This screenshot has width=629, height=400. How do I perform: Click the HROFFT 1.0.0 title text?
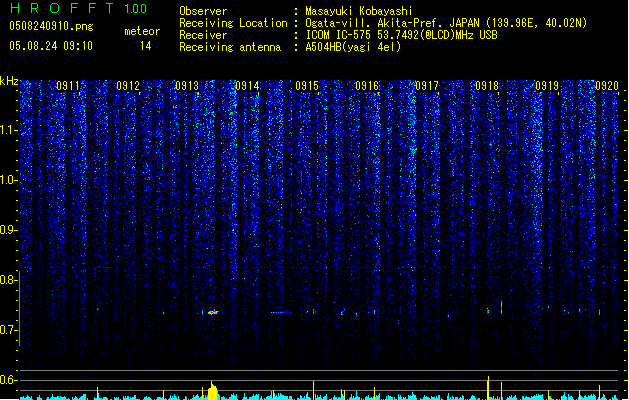tap(79, 8)
